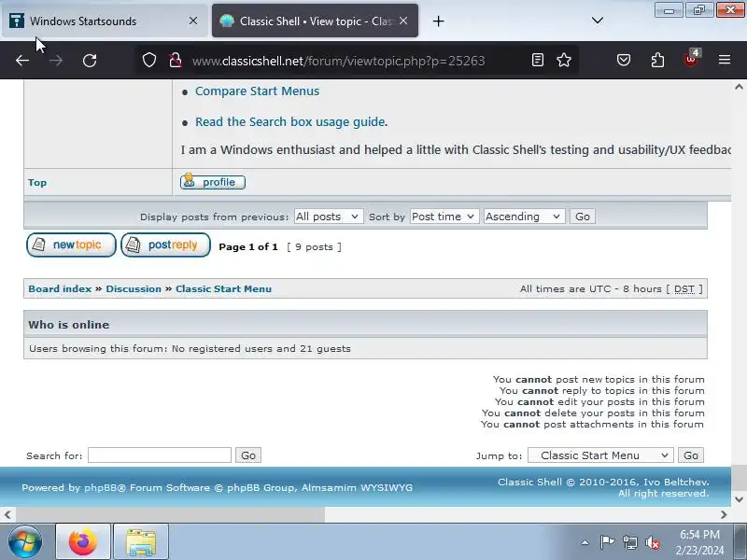Navigate to Discussion forum
Viewport: 747px width, 560px height.
(x=134, y=288)
